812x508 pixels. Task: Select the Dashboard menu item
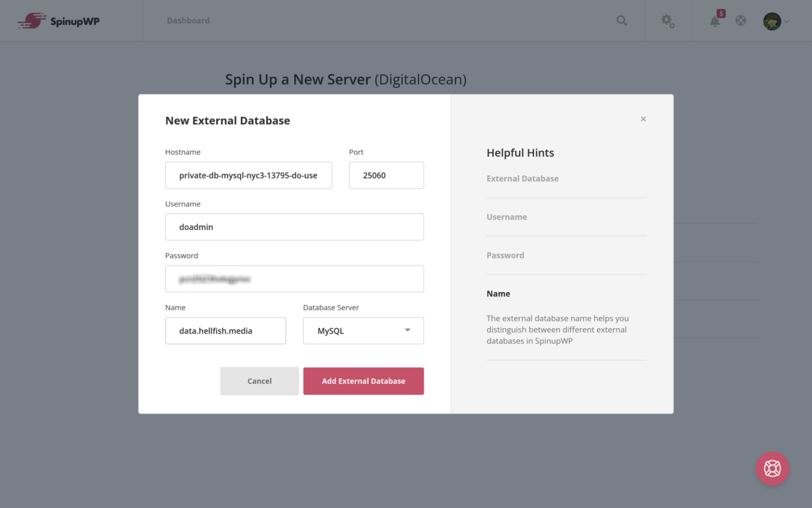(x=188, y=21)
